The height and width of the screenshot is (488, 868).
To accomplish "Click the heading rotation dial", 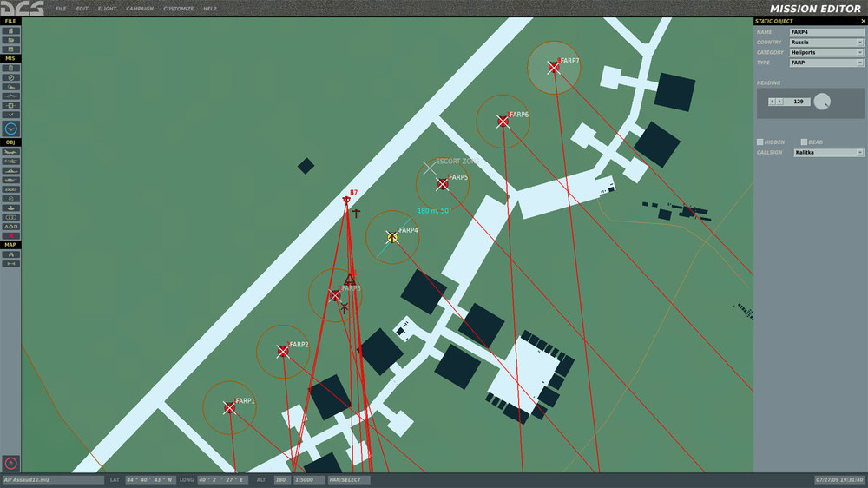I will click(822, 102).
